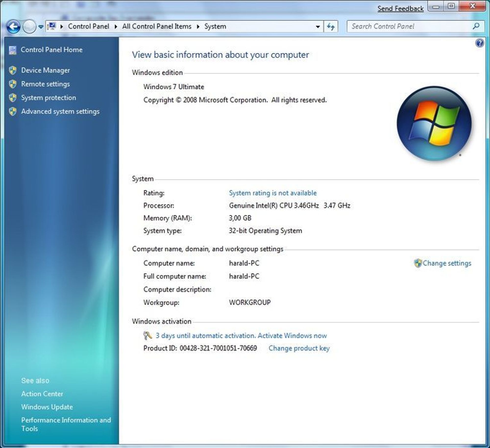Viewport: 490px width, 448px height.
Task: Go to Control Panel breadcrumb
Action: [x=88, y=26]
